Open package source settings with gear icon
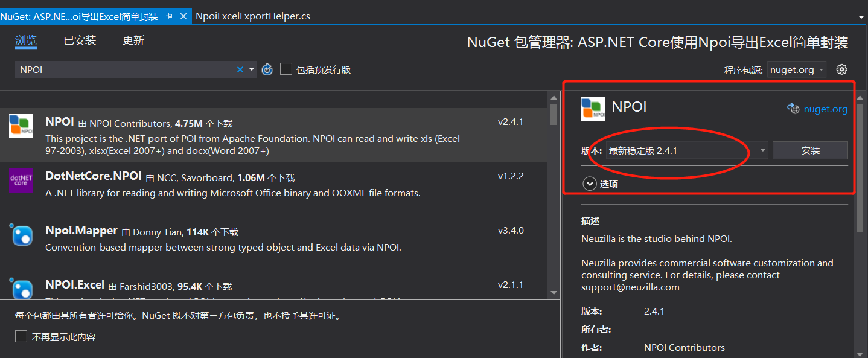The width and height of the screenshot is (868, 358). pyautogui.click(x=841, y=69)
